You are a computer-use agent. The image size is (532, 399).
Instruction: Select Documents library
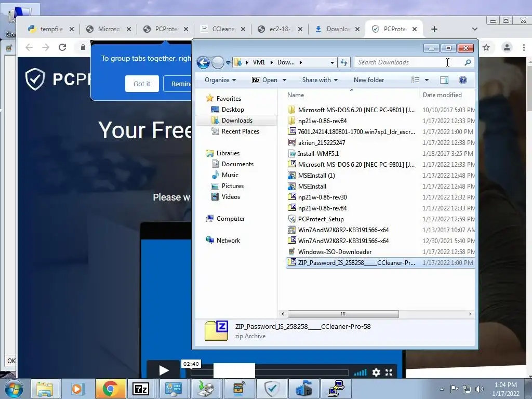[x=237, y=164]
